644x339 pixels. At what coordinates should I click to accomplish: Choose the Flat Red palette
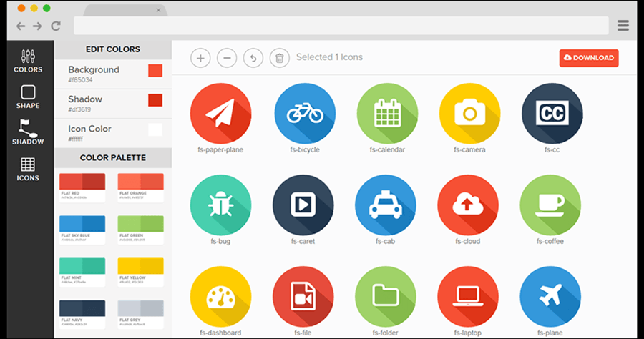pyautogui.click(x=82, y=187)
